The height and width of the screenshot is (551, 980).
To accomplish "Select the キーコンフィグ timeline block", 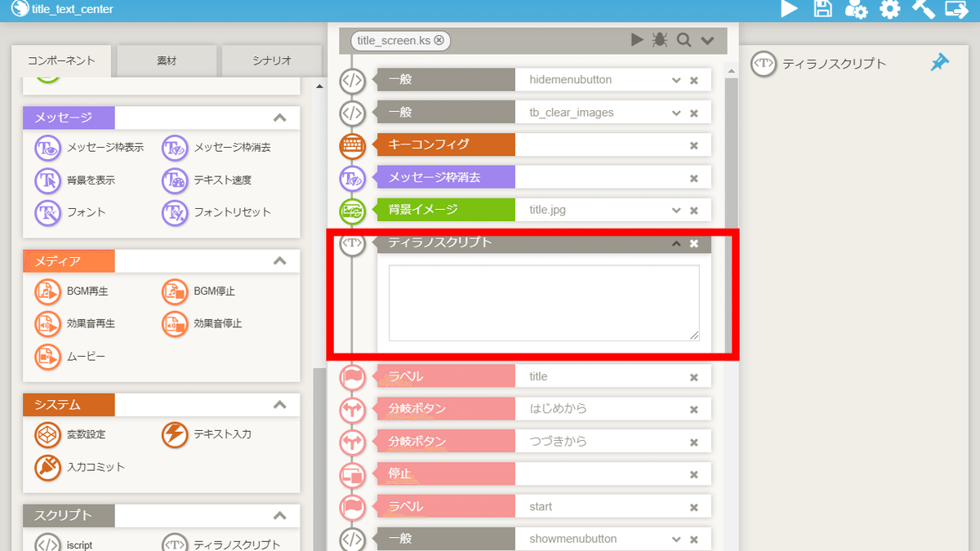I will click(x=446, y=144).
